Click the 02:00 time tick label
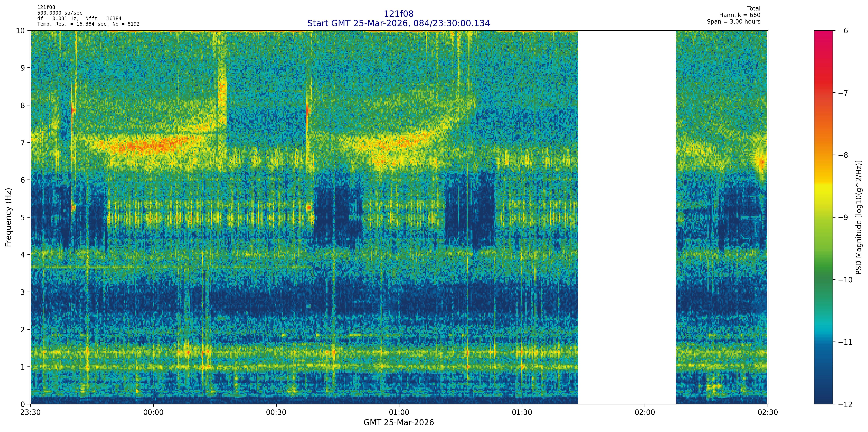This screenshot has height=432, width=868. [x=645, y=412]
